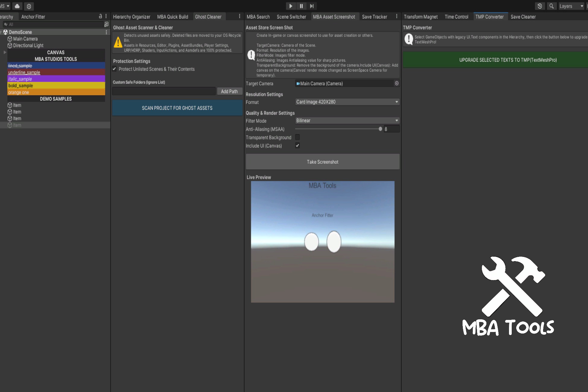The height and width of the screenshot is (392, 588).
Task: Select the MBA Asset Screenshot tab
Action: [334, 17]
